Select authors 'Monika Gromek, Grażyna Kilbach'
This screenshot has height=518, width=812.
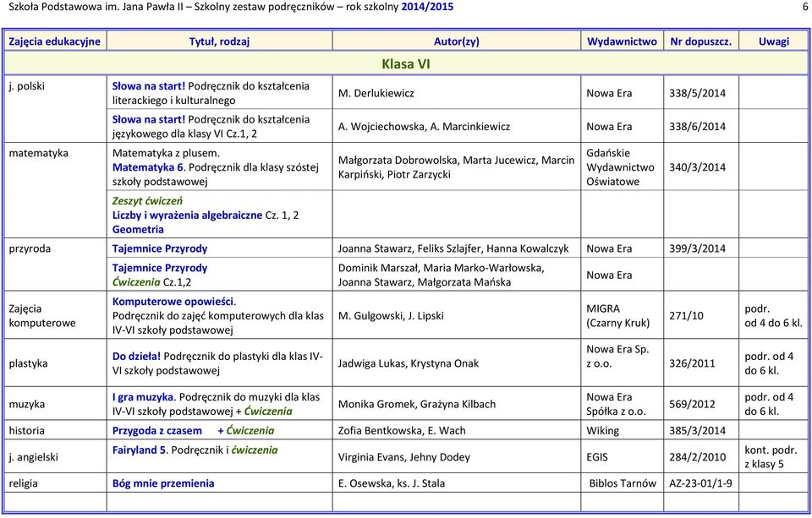click(417, 405)
